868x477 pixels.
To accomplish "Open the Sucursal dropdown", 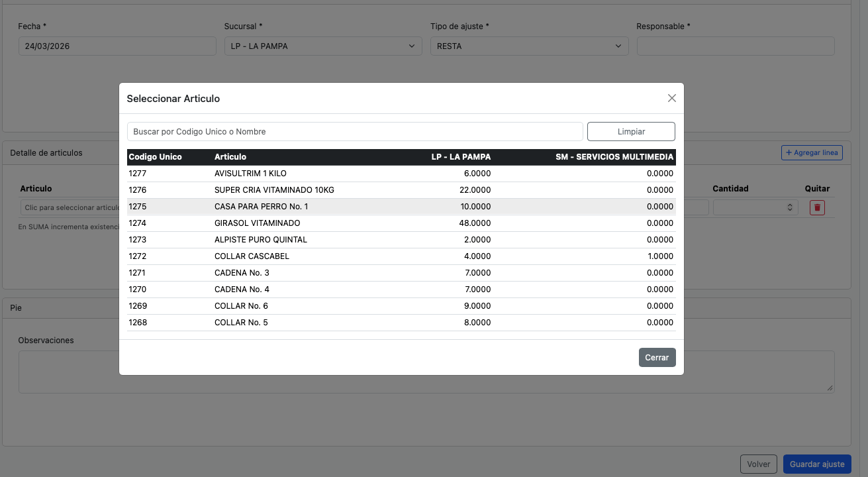I will (x=322, y=46).
